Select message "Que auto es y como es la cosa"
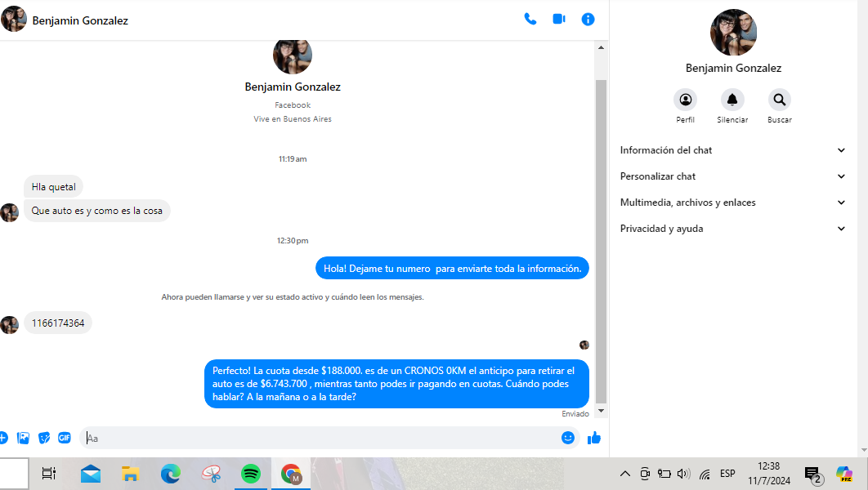This screenshot has height=490, width=868. click(97, 211)
